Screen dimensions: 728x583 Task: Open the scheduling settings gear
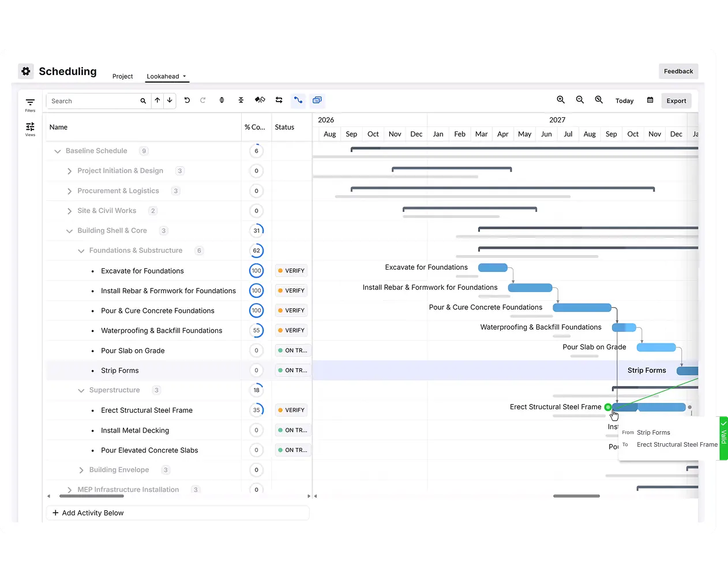[26, 71]
